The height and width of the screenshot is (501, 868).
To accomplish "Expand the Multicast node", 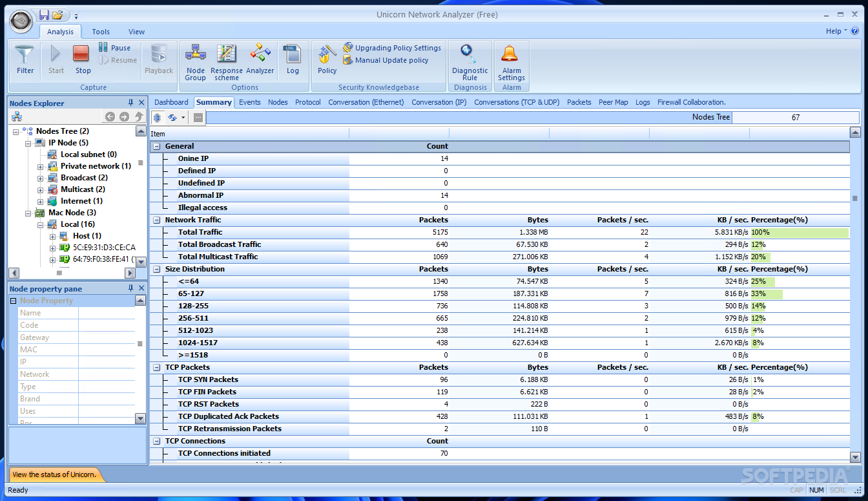I will tap(40, 189).
